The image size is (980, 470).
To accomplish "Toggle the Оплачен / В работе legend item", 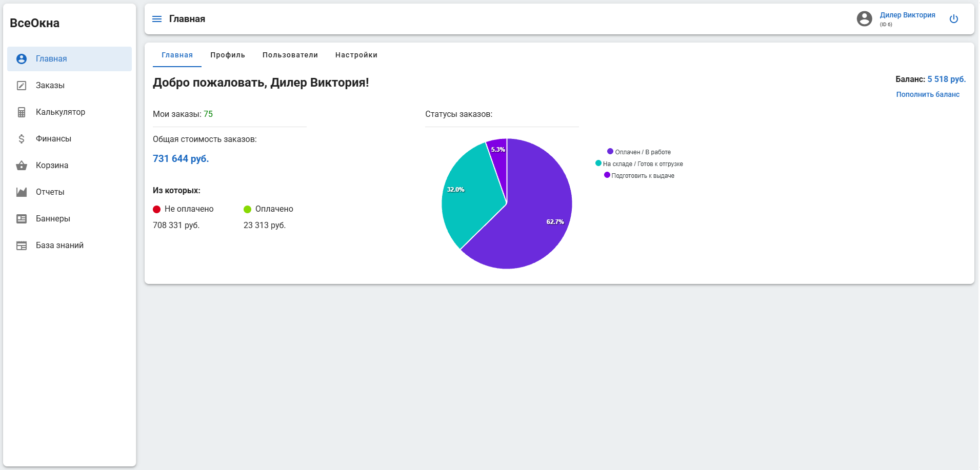I will pyautogui.click(x=639, y=152).
